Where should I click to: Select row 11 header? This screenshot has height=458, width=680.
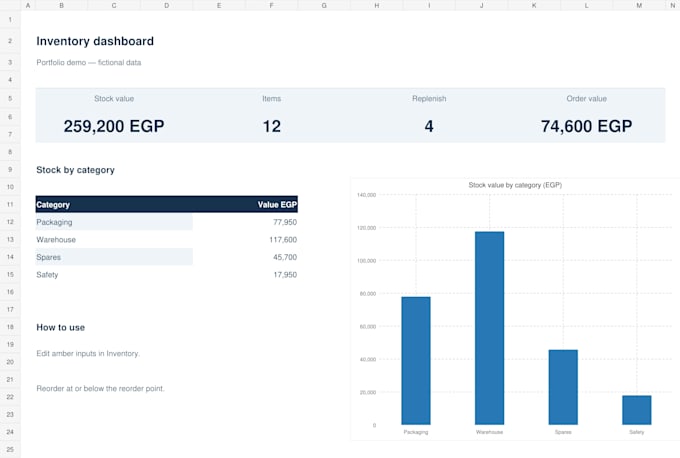pos(10,204)
